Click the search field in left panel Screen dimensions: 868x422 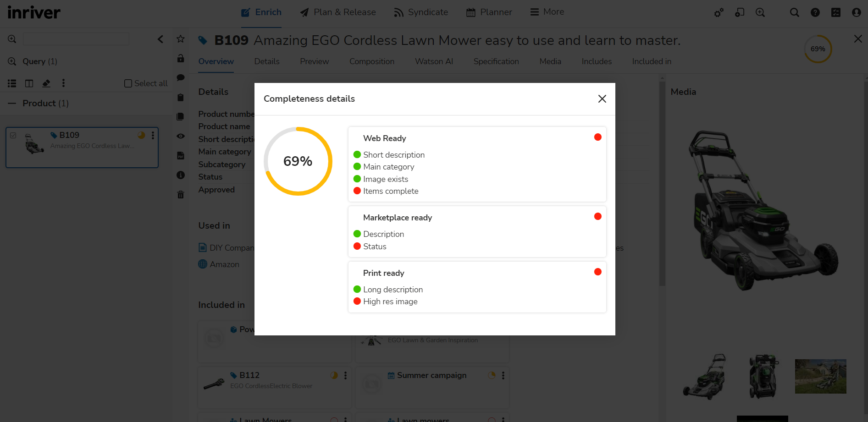[76, 39]
